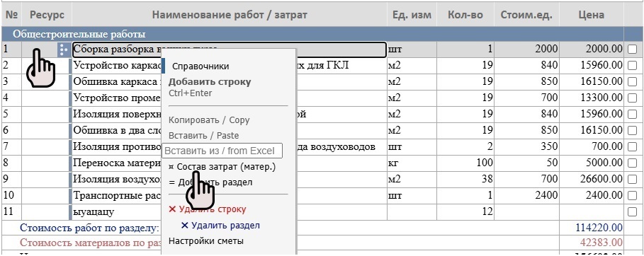Click 'Наименование работ / затрат' column header
The image size is (644, 256).
(230, 15)
